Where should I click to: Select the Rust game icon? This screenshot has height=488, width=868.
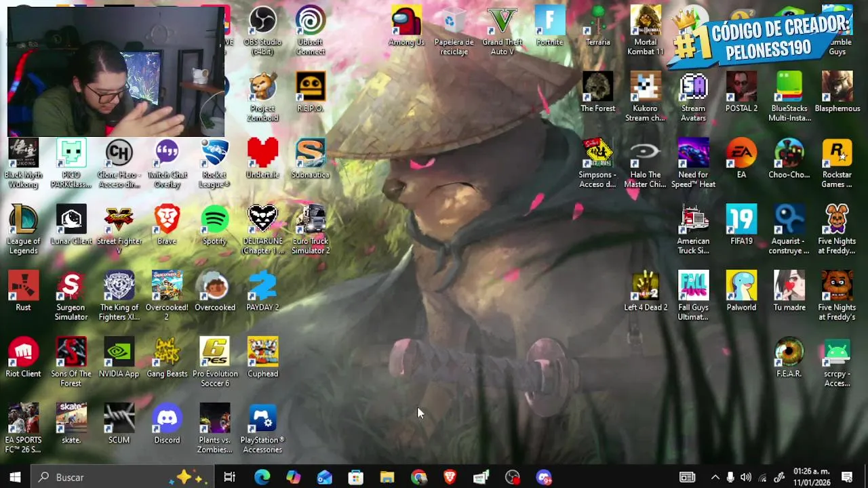click(23, 286)
